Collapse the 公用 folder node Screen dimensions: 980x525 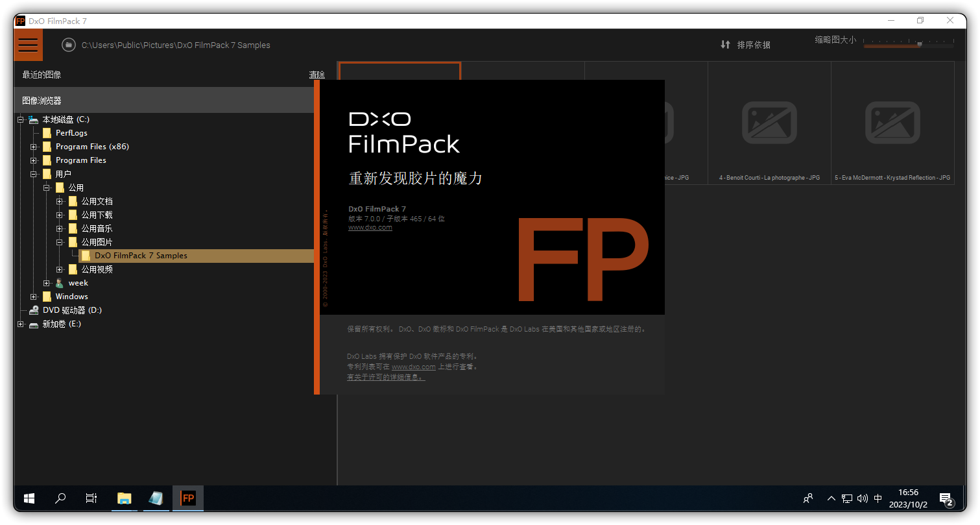tap(47, 188)
